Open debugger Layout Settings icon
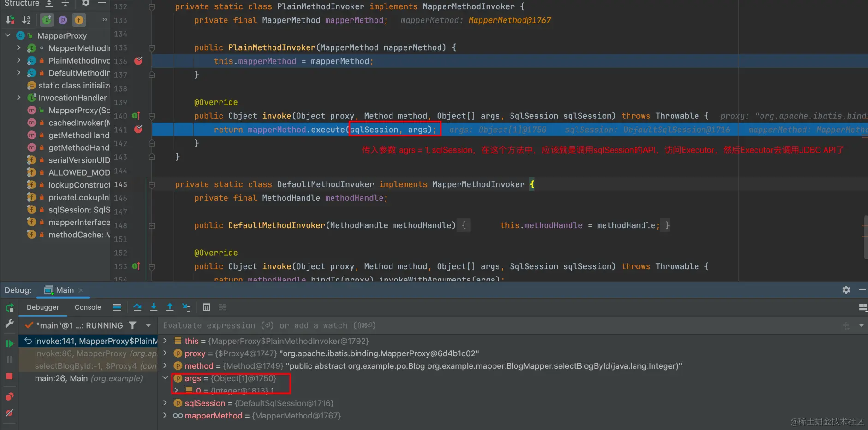868x430 pixels. click(x=862, y=307)
